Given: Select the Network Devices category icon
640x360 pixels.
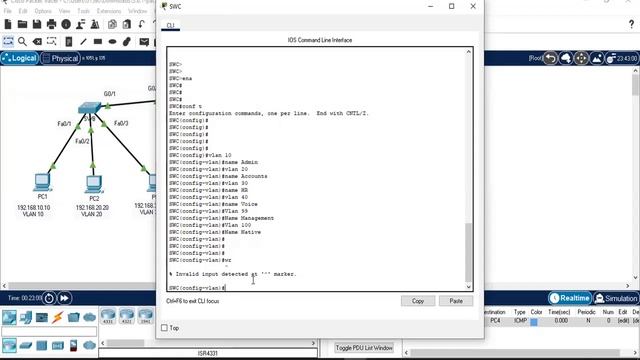Looking at the screenshot, I should 9,317.
